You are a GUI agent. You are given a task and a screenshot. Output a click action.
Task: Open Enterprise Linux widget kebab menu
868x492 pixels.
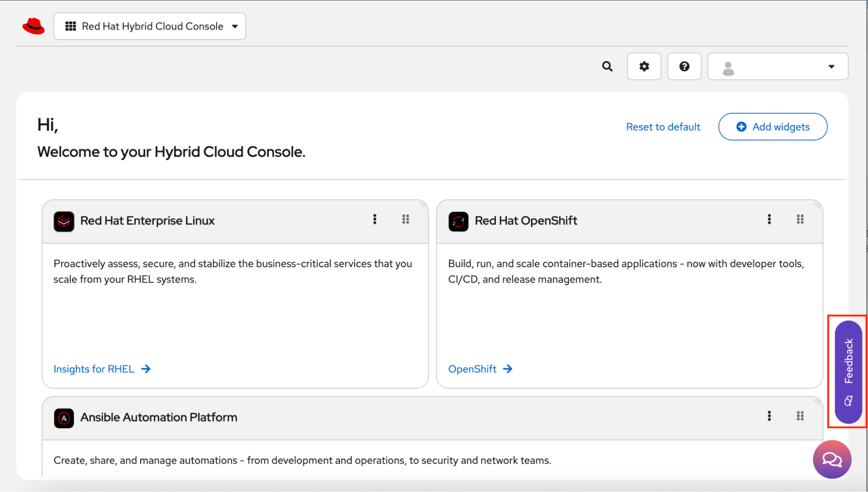pyautogui.click(x=375, y=219)
